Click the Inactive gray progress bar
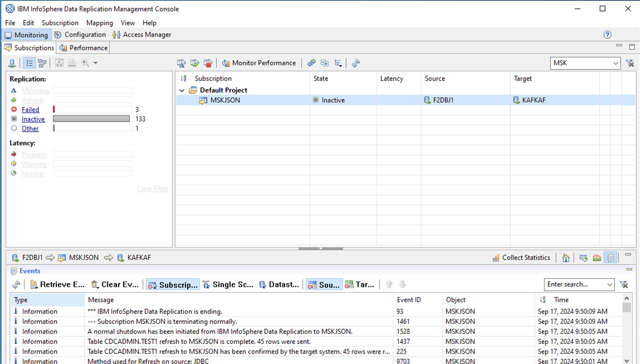 tap(91, 119)
